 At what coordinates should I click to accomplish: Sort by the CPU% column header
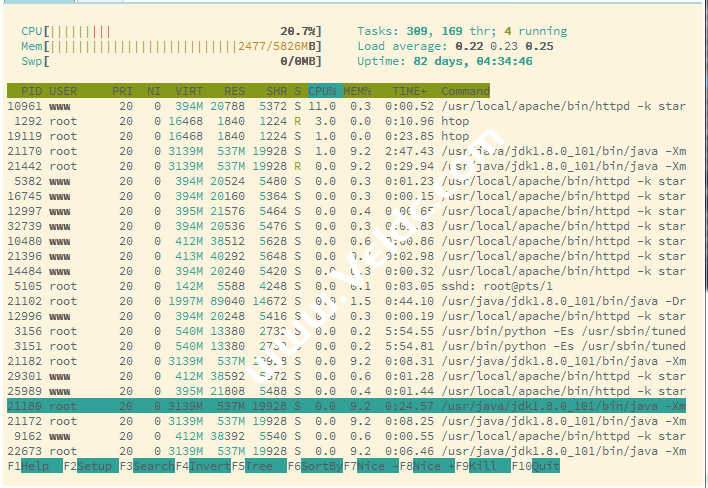tap(323, 91)
